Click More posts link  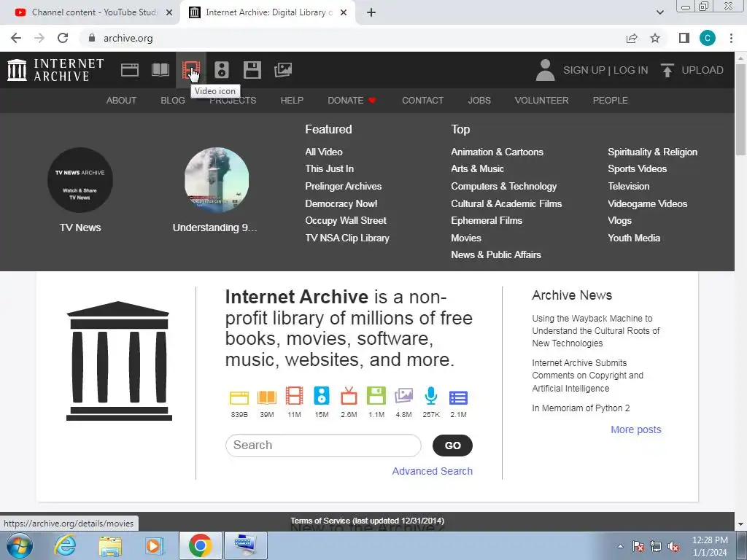635,429
